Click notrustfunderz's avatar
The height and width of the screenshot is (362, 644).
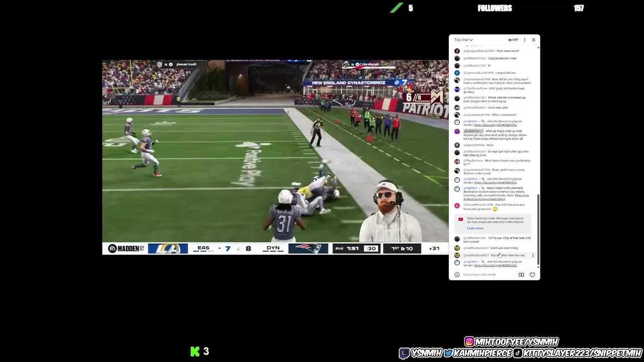pos(457,108)
